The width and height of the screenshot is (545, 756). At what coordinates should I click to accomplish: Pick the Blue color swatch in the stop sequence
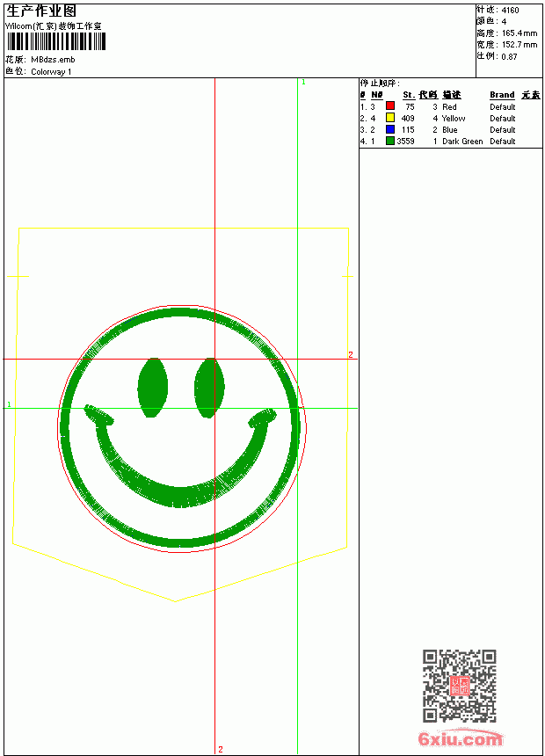(390, 129)
